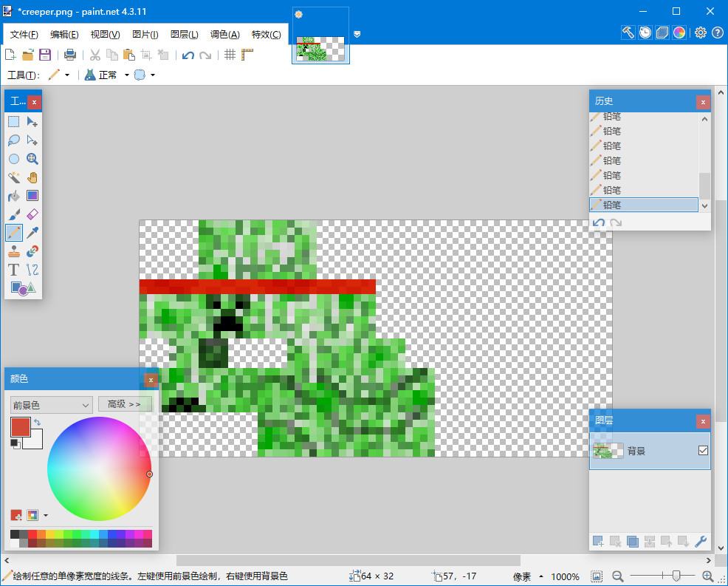Select the Pan hand tool

32,177
